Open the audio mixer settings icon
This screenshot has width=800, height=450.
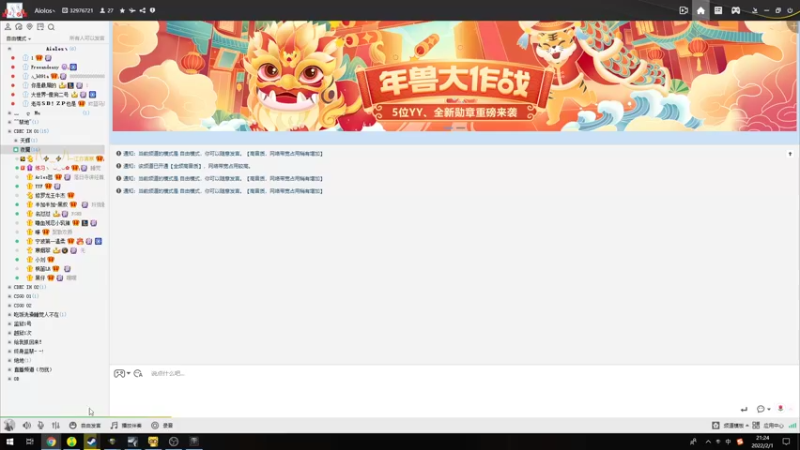(x=56, y=425)
